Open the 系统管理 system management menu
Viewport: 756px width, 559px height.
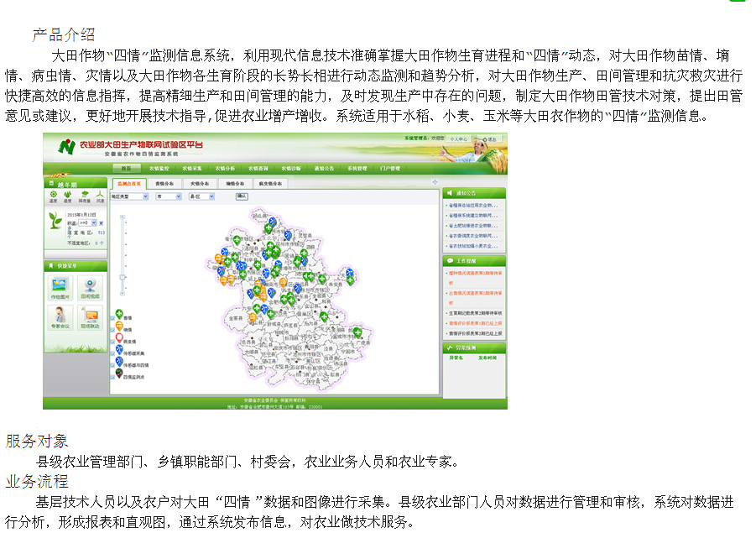coord(357,169)
